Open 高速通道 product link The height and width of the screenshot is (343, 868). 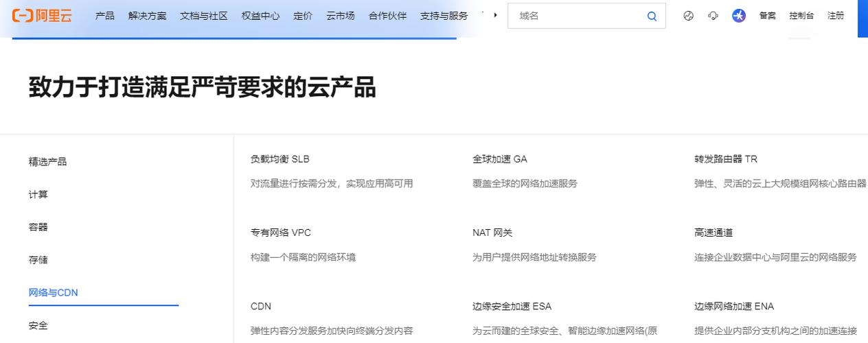coord(713,233)
